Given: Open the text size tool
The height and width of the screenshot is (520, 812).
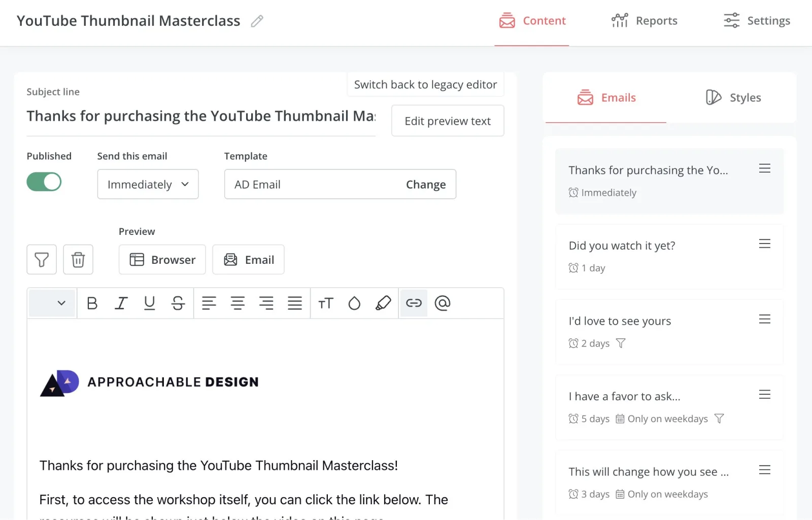Looking at the screenshot, I should [326, 303].
